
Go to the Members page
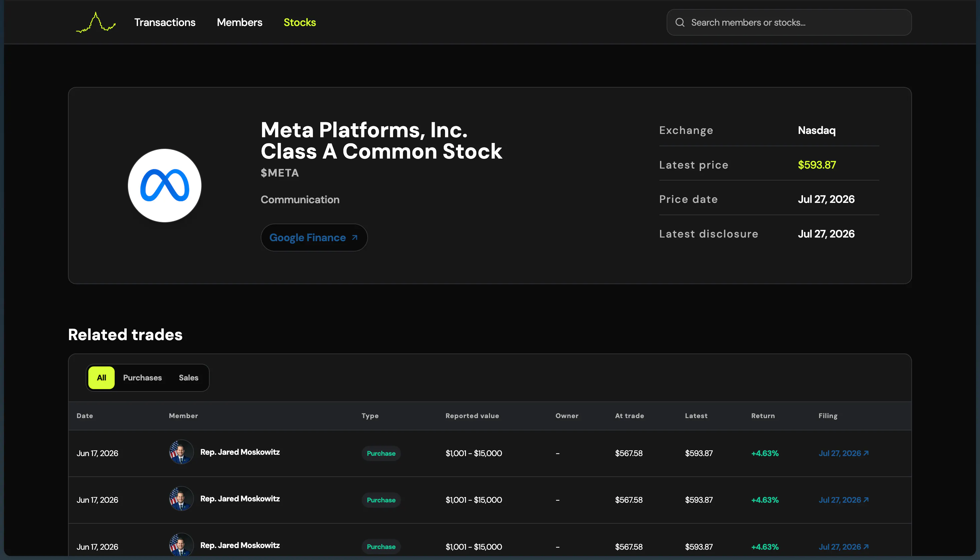[239, 22]
